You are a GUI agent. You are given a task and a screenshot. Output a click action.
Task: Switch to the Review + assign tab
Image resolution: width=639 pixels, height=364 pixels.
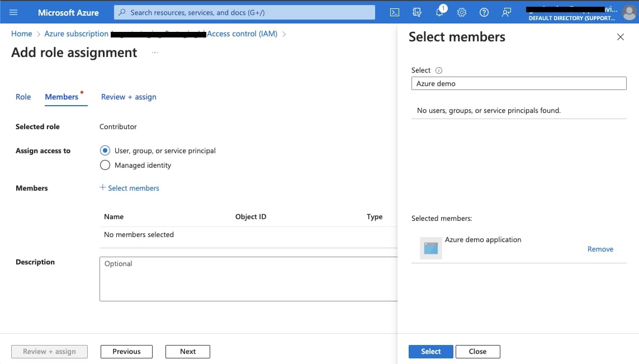129,97
